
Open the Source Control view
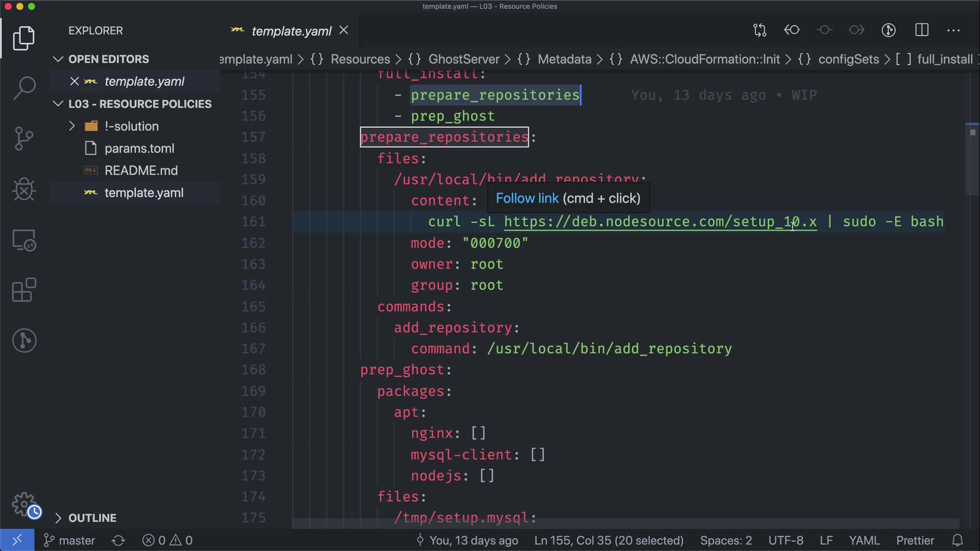tap(24, 138)
